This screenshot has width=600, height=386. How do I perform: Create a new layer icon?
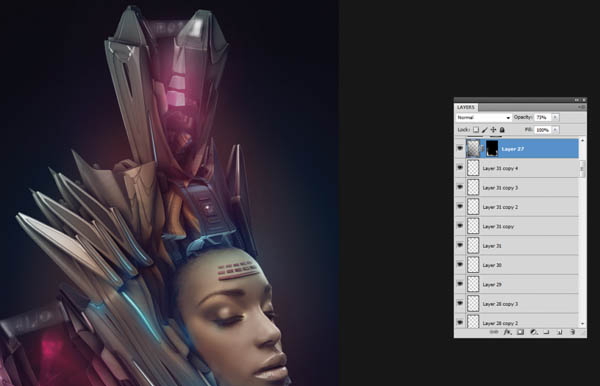559,332
